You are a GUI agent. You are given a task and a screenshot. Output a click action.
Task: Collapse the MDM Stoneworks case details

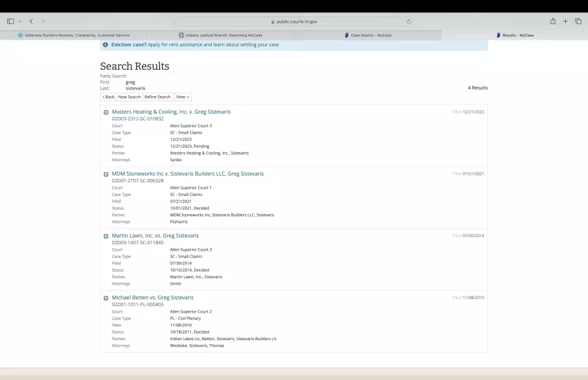[106, 174]
